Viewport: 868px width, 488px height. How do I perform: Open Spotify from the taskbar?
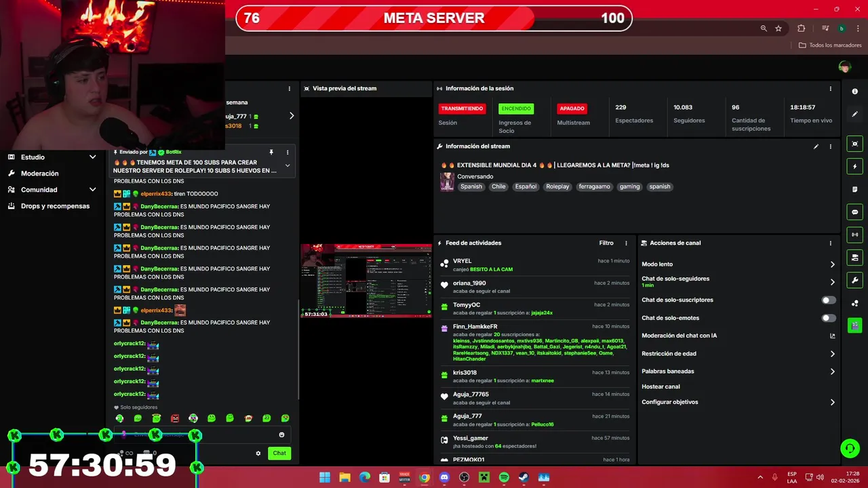[504, 477]
